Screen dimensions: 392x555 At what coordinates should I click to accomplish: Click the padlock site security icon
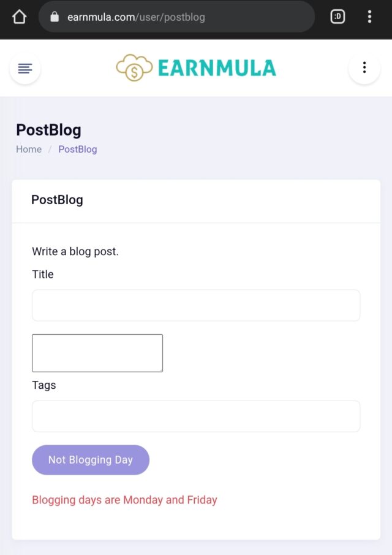tap(55, 17)
